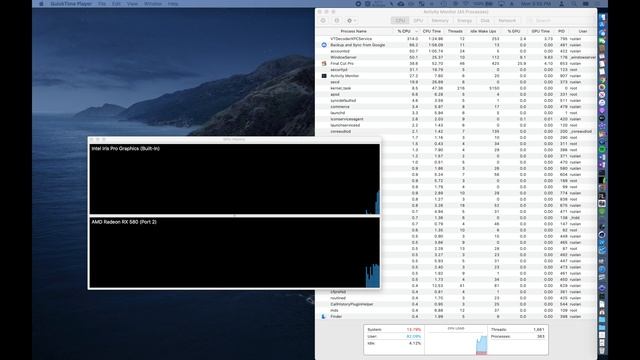Select the Activity Monitor process row
Image resolution: width=640 pixels, height=360 pixels.
point(456,76)
